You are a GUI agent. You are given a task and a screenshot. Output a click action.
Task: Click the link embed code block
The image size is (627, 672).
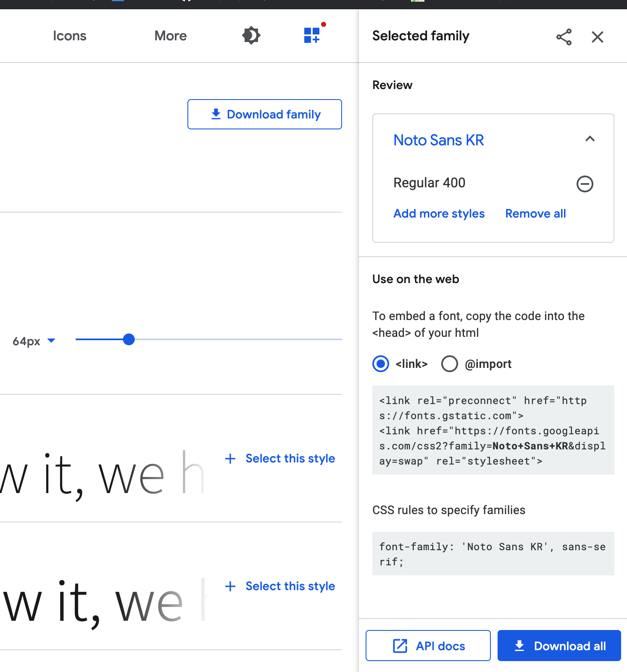pos(493,430)
